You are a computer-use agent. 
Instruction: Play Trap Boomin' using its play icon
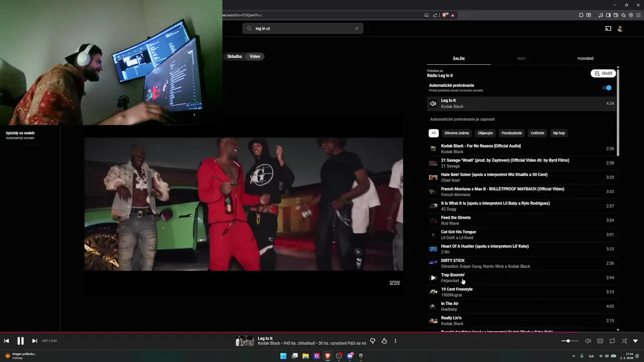pos(433,278)
